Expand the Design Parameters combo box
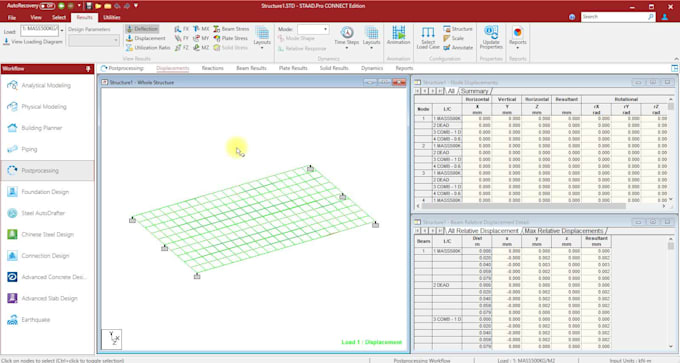680x363 pixels. 116,40
